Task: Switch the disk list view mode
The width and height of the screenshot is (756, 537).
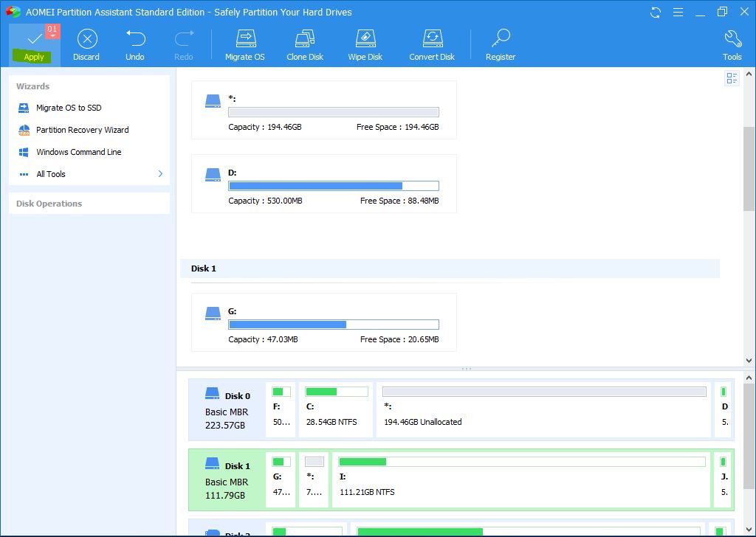Action: (732, 78)
